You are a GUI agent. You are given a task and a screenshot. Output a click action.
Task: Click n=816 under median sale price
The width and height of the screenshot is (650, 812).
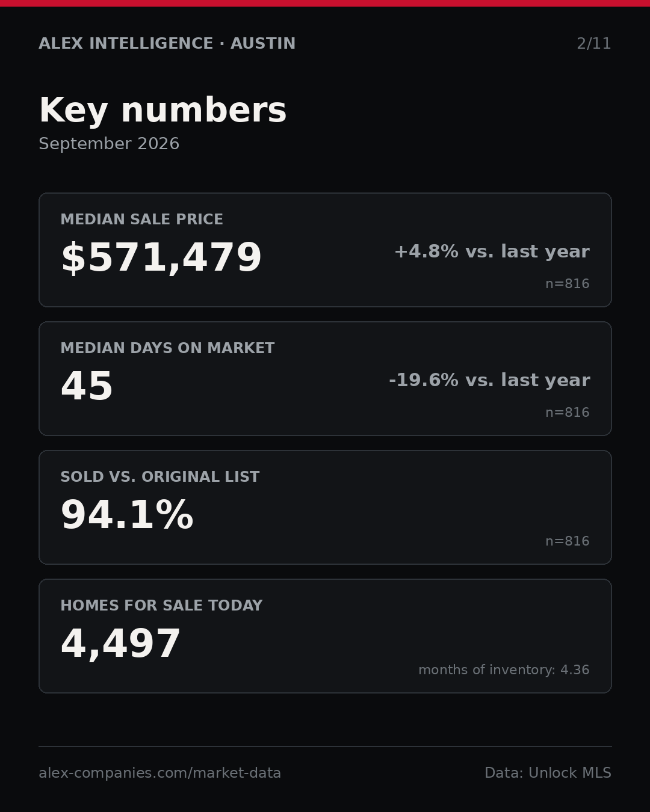coord(567,284)
